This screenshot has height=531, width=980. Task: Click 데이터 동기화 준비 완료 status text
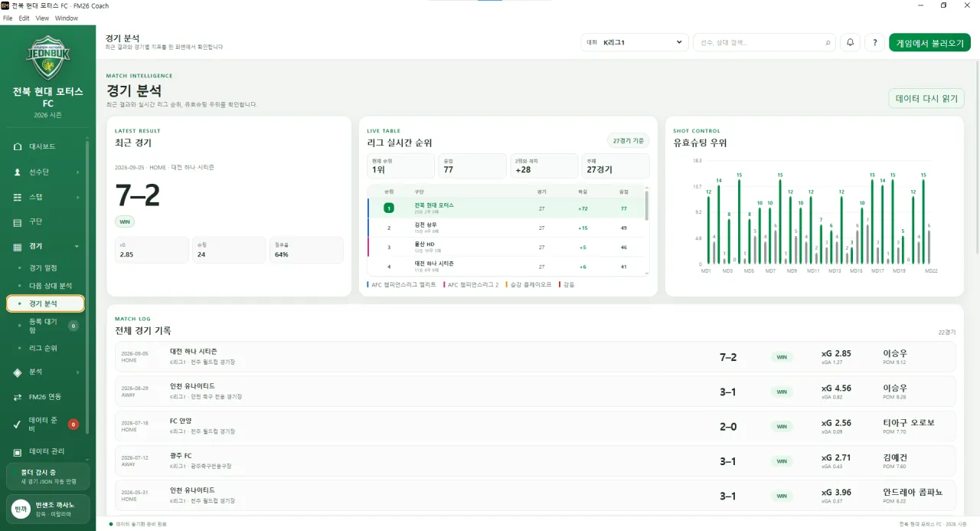(141, 524)
